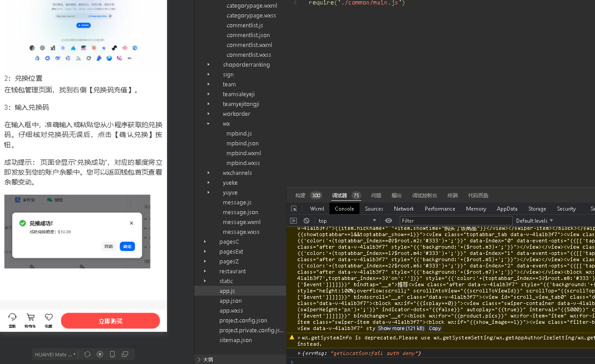Screen dimensions: 595x364
Task: Tap the customer service icon in the simulator
Action: [12, 319]
